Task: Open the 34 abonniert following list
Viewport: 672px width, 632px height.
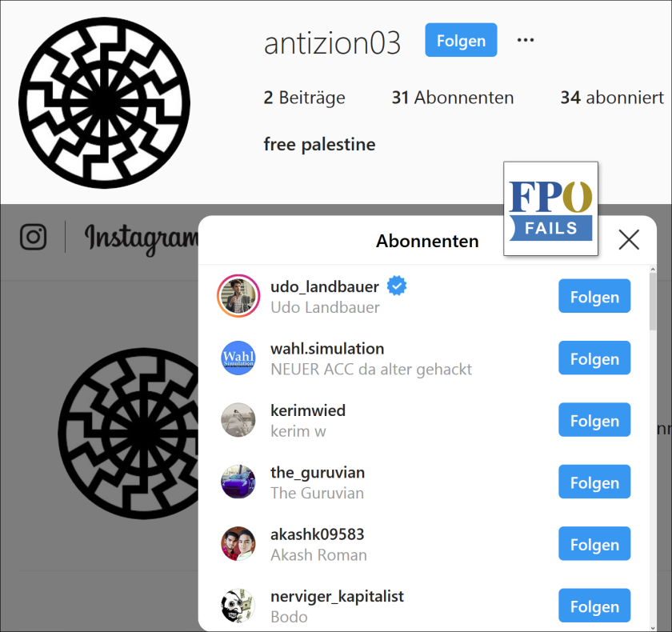Action: [x=612, y=98]
